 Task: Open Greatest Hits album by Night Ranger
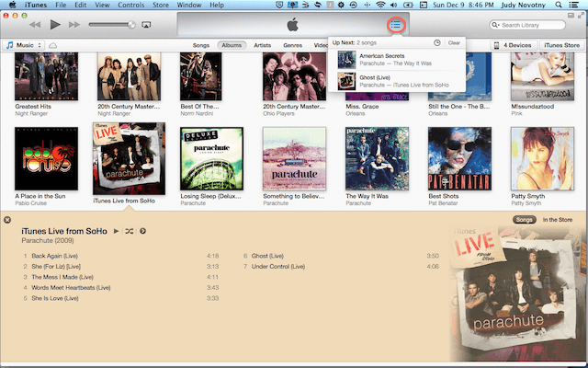tap(47, 76)
